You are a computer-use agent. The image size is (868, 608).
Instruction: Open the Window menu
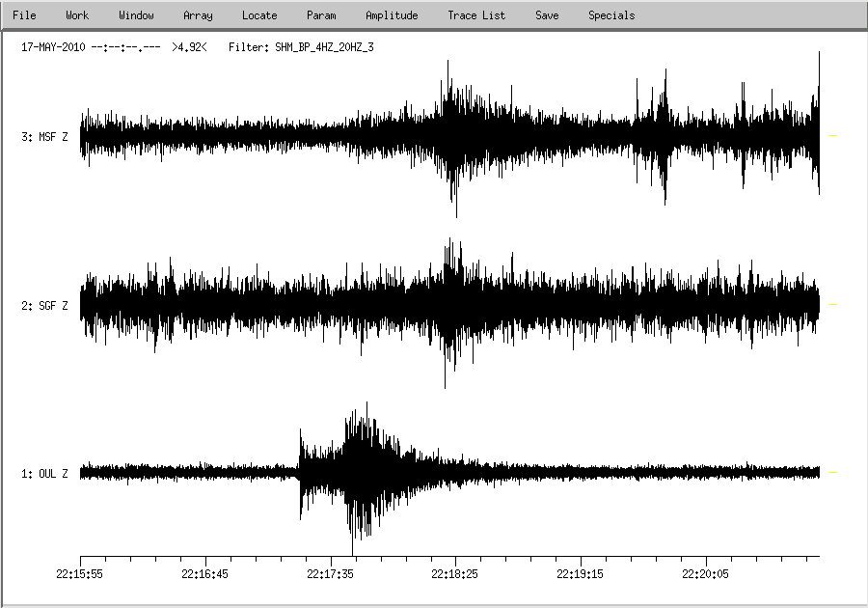point(136,15)
